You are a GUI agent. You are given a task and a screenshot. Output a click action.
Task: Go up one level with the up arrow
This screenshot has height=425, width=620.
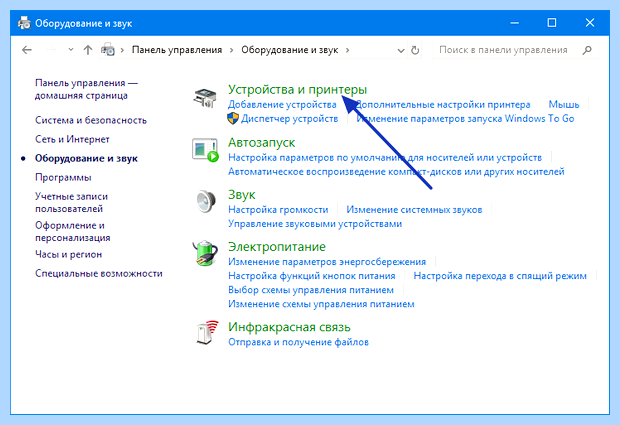pos(88,50)
